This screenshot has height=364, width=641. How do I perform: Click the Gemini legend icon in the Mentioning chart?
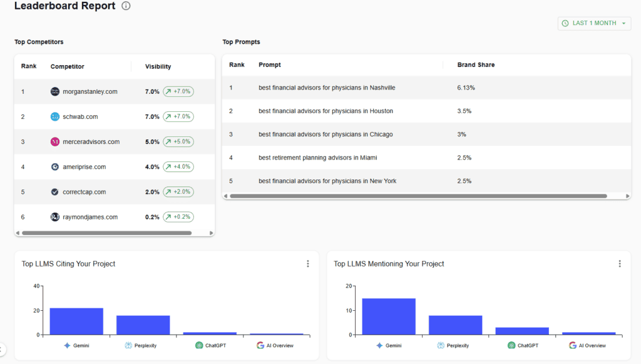click(x=379, y=346)
